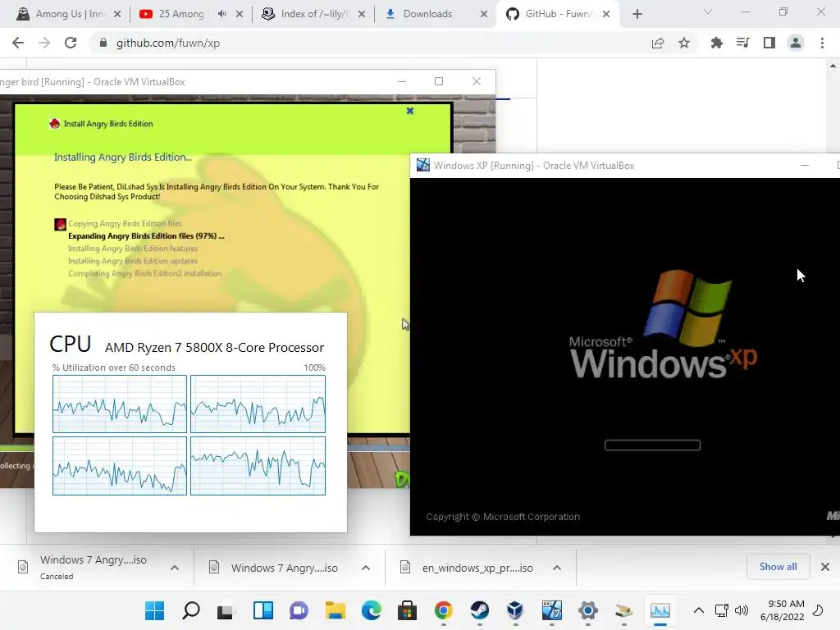The height and width of the screenshot is (630, 840).
Task: Switch to the running VM taskbar icon
Action: point(552,610)
